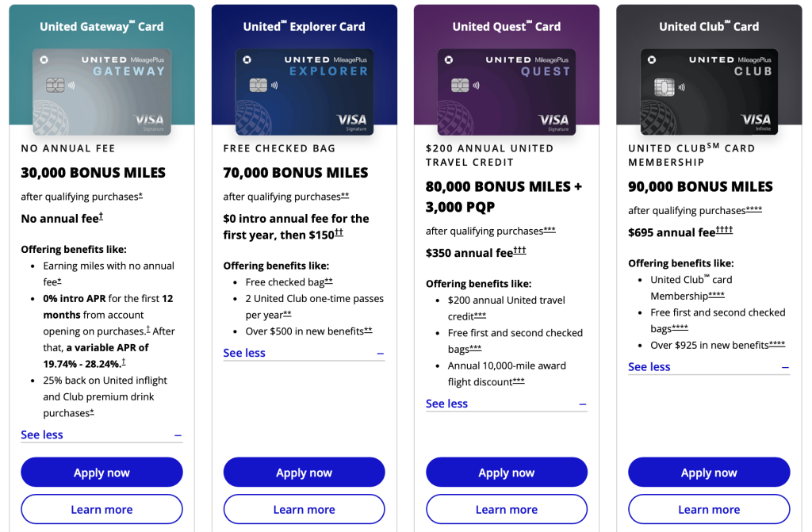Learn more about United Quest Card

(x=507, y=509)
